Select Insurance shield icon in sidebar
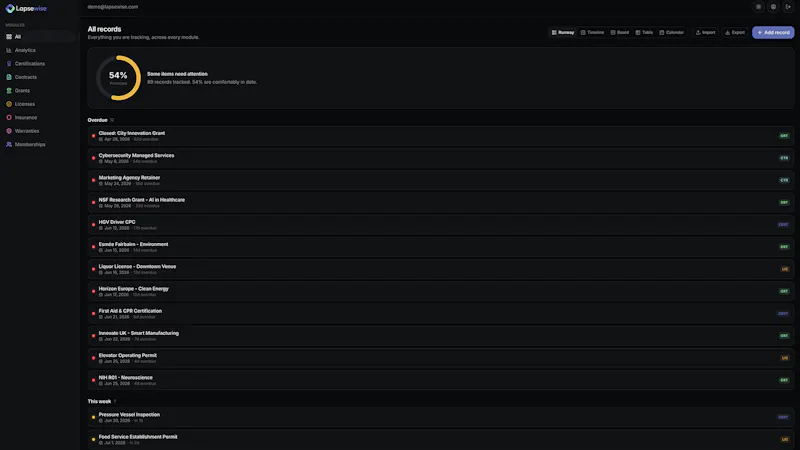 pos(9,117)
